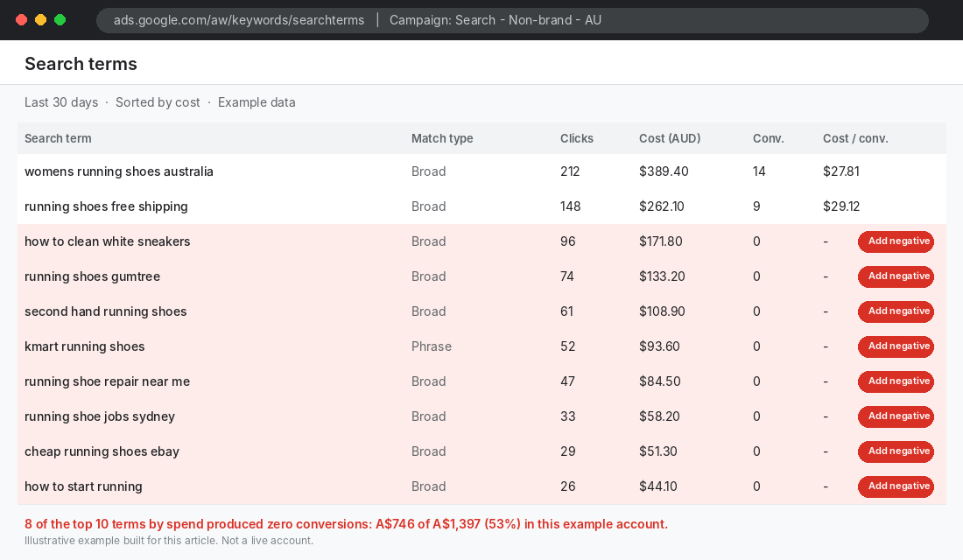
Task: Select 'how to start running' search term
Action: coord(83,486)
